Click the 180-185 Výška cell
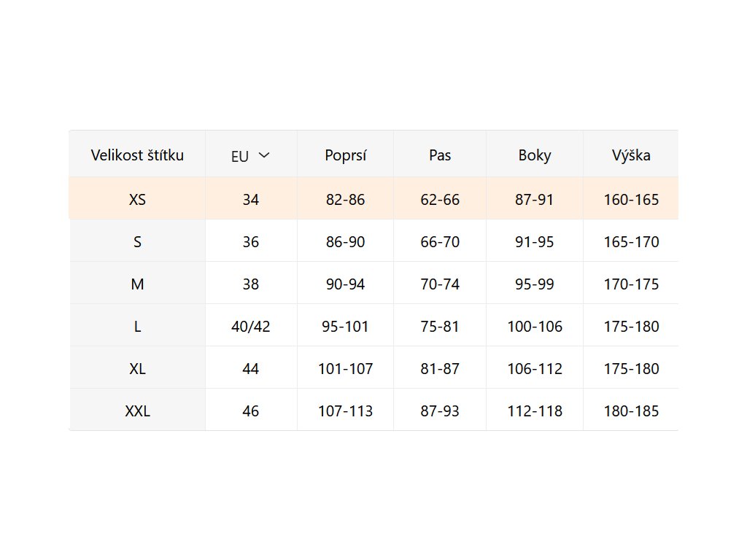 click(631, 411)
